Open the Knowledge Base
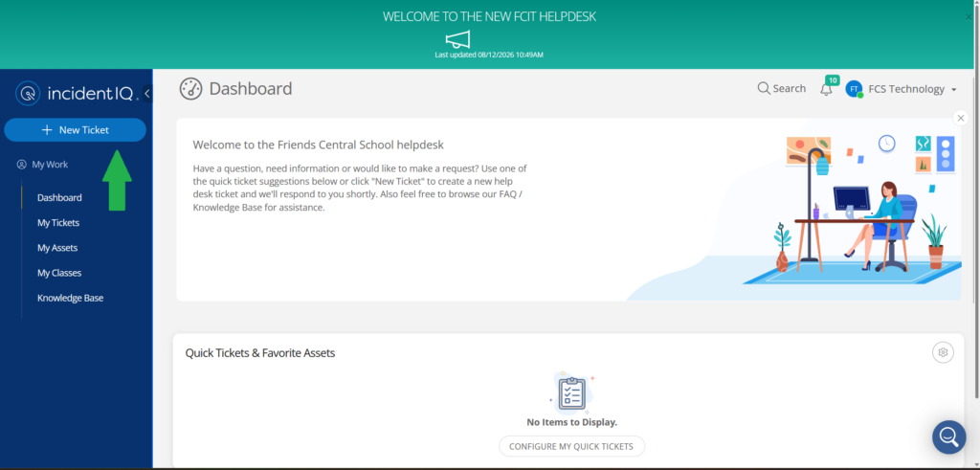Screen dimensions: 980x470 pyautogui.click(x=70, y=298)
